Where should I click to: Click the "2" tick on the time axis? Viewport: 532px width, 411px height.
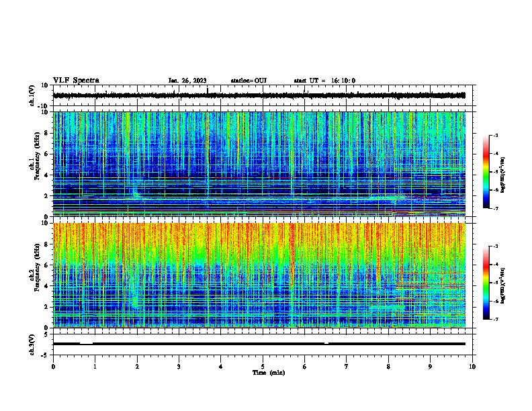[137, 367]
